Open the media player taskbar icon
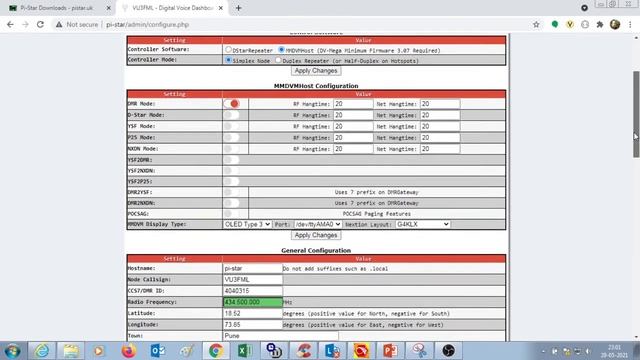 click(x=98, y=351)
